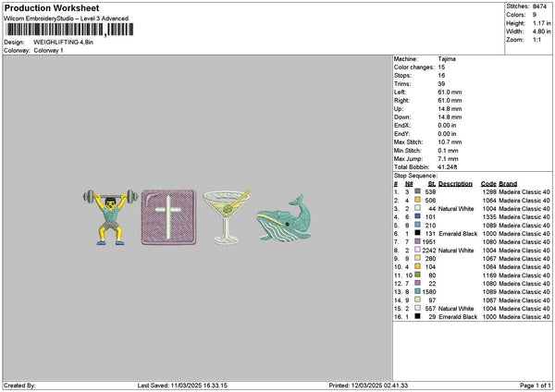555x392 pixels.
Task: Select the black swatch for stop 16
Action: 418,316
